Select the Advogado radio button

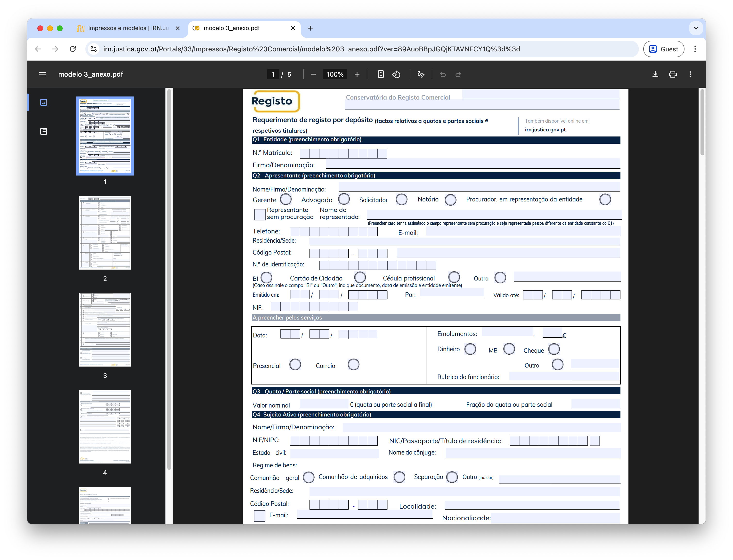(x=344, y=199)
